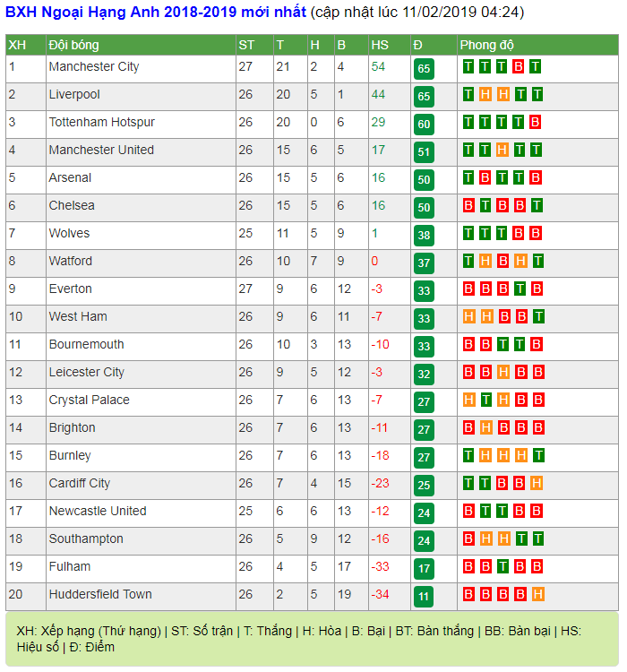Select Wolves goal difference value 1
The width and height of the screenshot is (627, 672).
point(374,233)
